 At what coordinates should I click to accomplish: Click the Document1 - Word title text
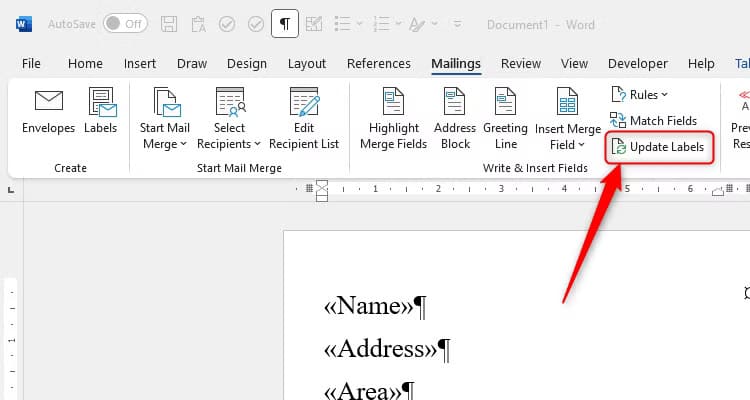coord(540,25)
